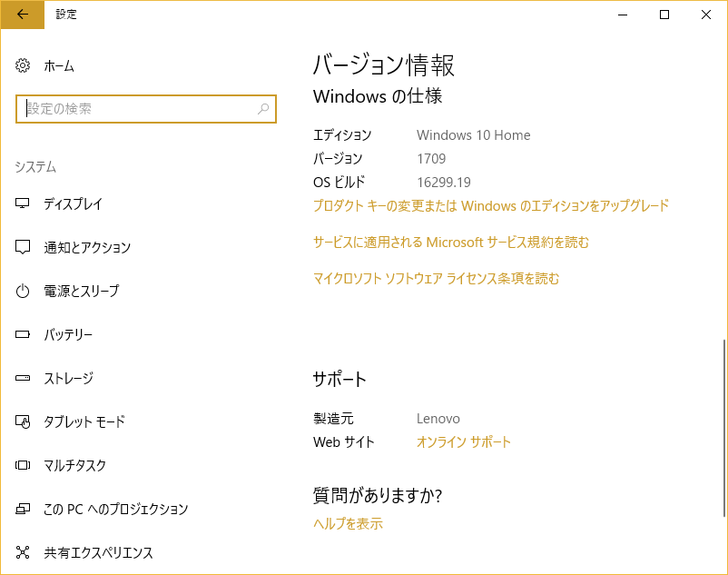Click the back arrow button in title bar
728x575 pixels.
coord(23,15)
